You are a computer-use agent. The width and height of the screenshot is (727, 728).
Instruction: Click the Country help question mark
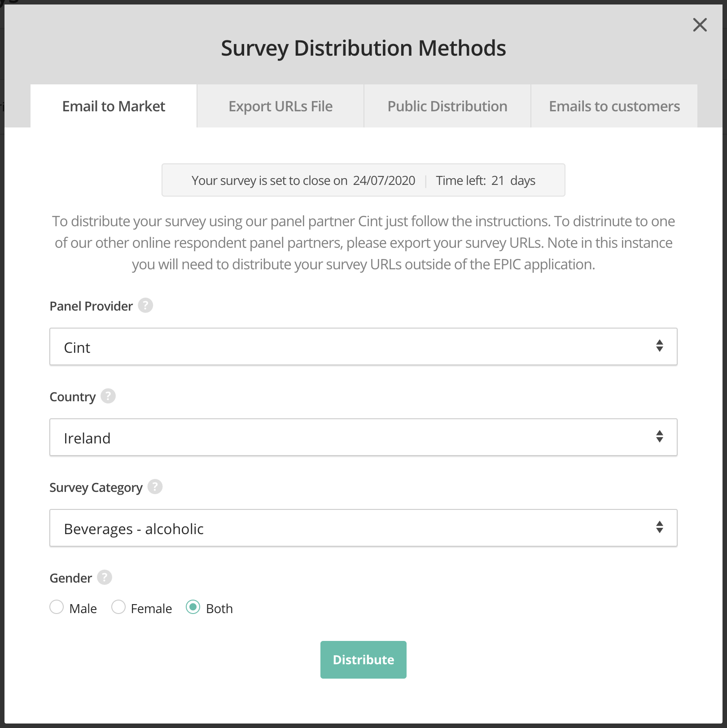pos(108,396)
